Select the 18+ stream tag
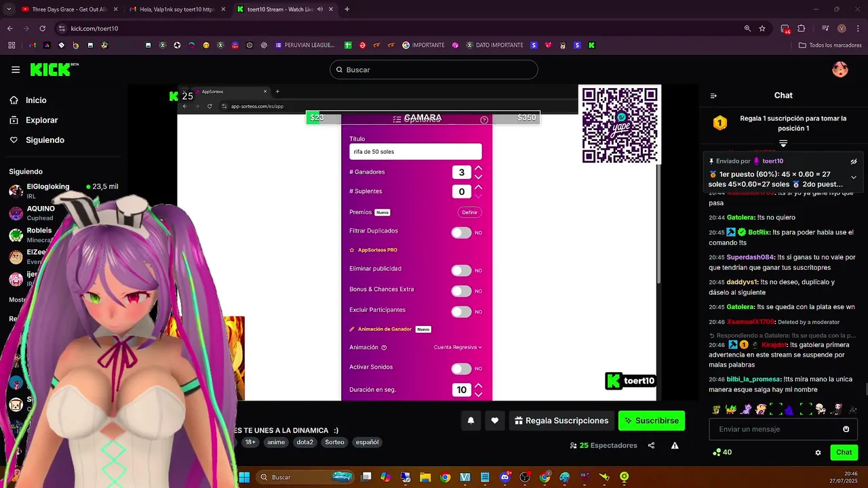The width and height of the screenshot is (868, 488). tap(250, 442)
